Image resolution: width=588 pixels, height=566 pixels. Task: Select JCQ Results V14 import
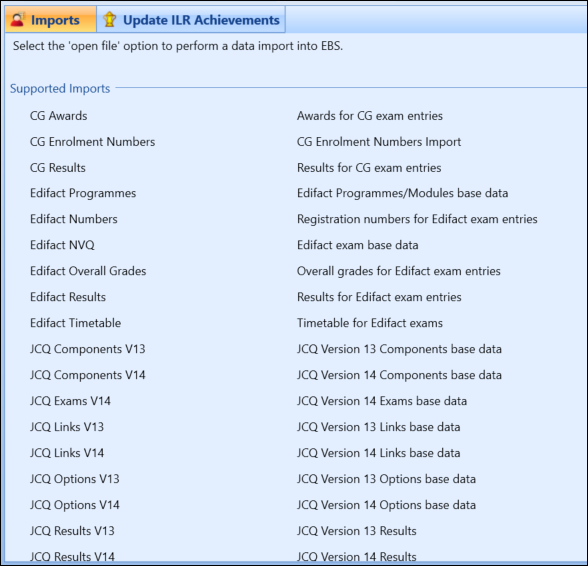point(72,557)
